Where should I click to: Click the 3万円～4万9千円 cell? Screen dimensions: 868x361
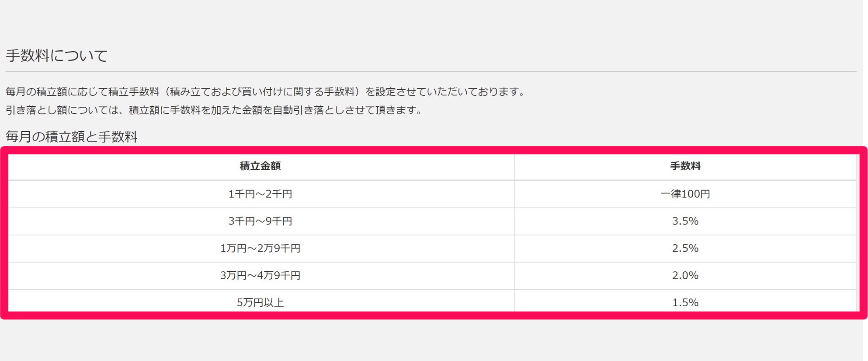pyautogui.click(x=260, y=275)
